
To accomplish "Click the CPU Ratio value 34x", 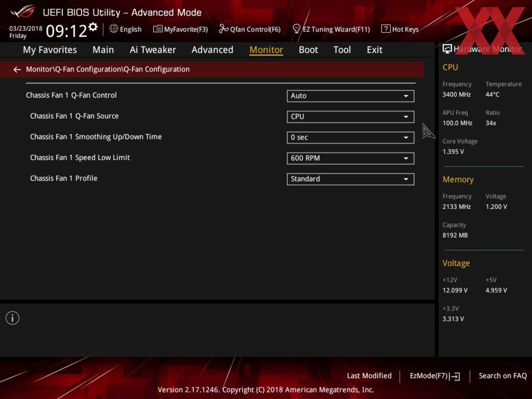I will [491, 123].
